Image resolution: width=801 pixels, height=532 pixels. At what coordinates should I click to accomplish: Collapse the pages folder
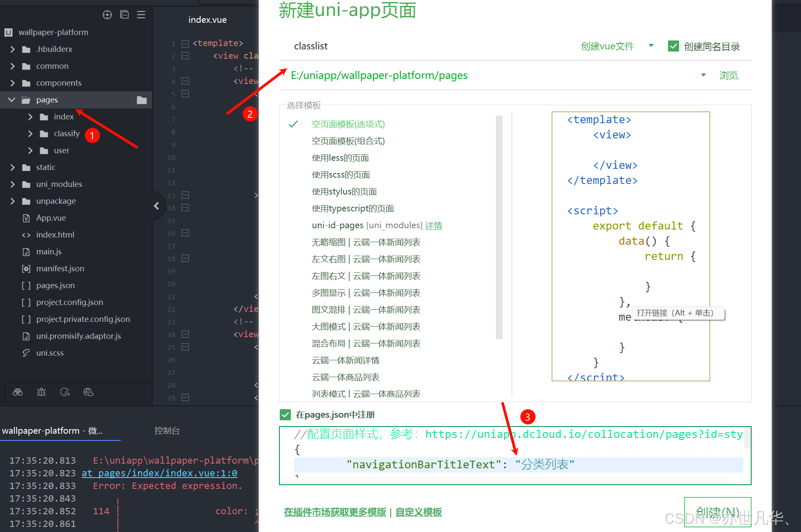[12, 100]
